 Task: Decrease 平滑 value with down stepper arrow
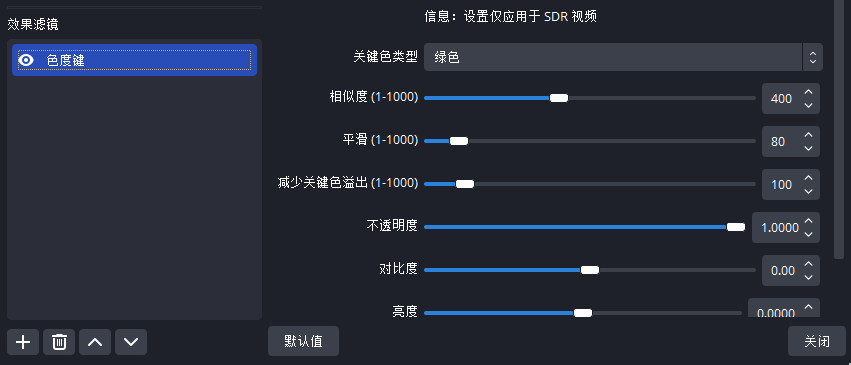click(x=809, y=148)
